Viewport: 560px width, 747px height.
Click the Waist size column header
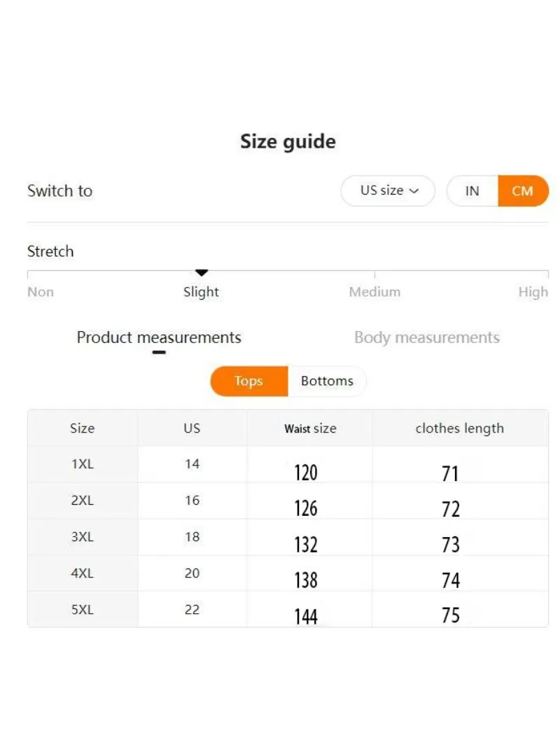tap(310, 428)
